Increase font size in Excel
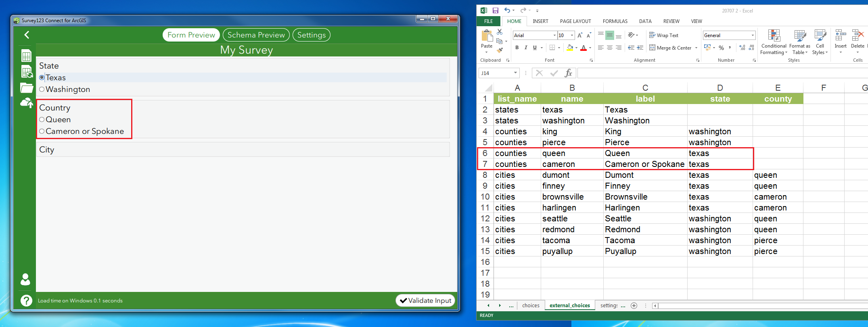The height and width of the screenshot is (327, 868). click(x=580, y=35)
